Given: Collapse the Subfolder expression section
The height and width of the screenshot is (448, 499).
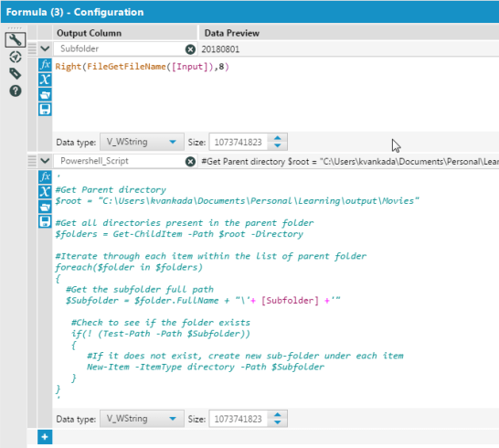Looking at the screenshot, I should pyautogui.click(x=45, y=48).
